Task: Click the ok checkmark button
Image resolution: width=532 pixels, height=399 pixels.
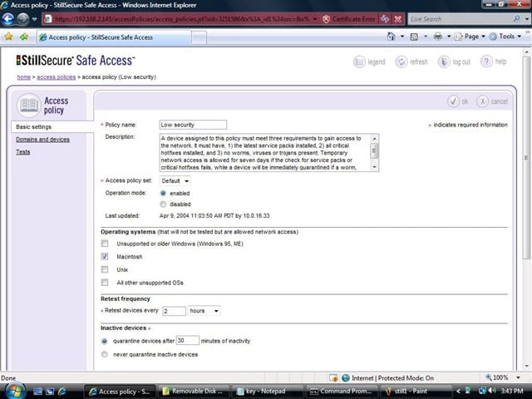Action: (x=453, y=101)
